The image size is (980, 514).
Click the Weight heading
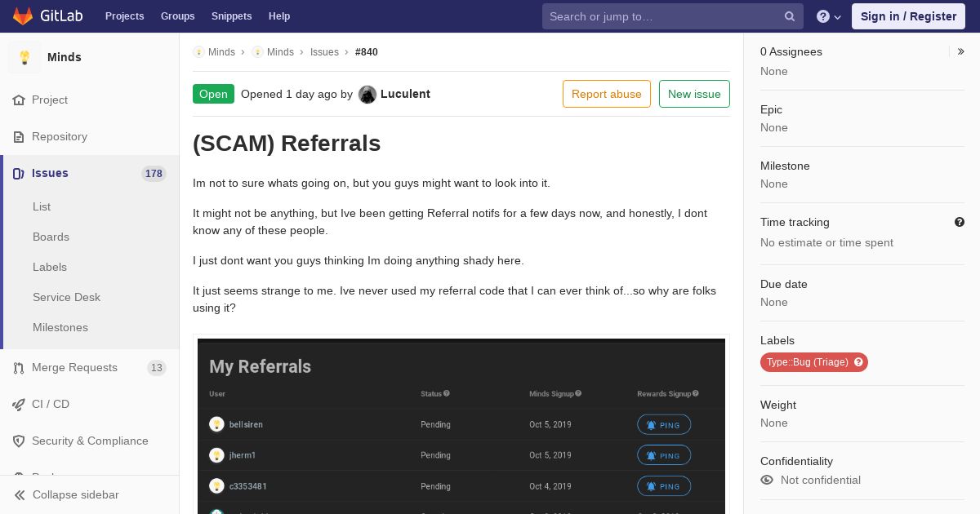[778, 405]
